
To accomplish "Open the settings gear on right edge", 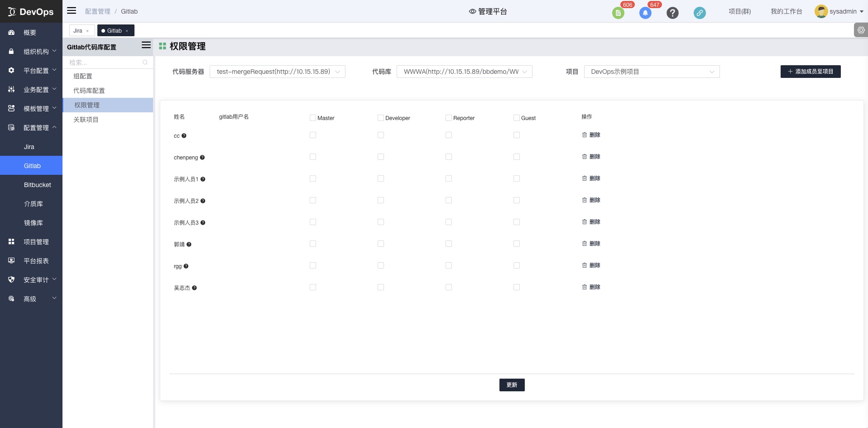I will pos(861,30).
